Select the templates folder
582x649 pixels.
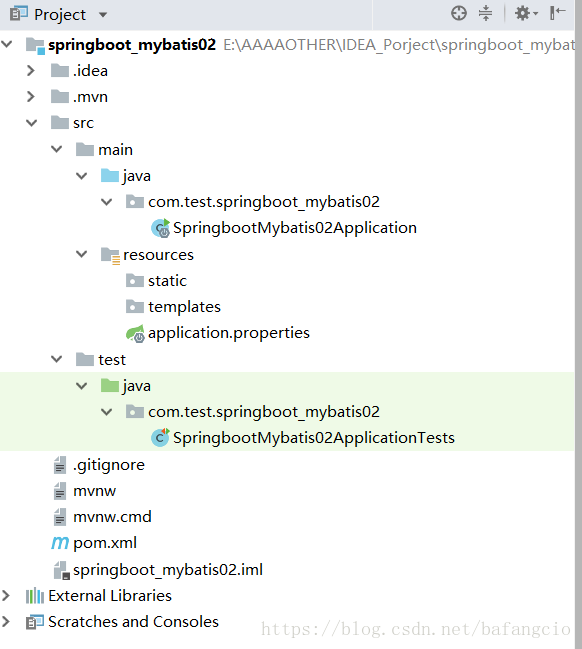click(x=184, y=307)
